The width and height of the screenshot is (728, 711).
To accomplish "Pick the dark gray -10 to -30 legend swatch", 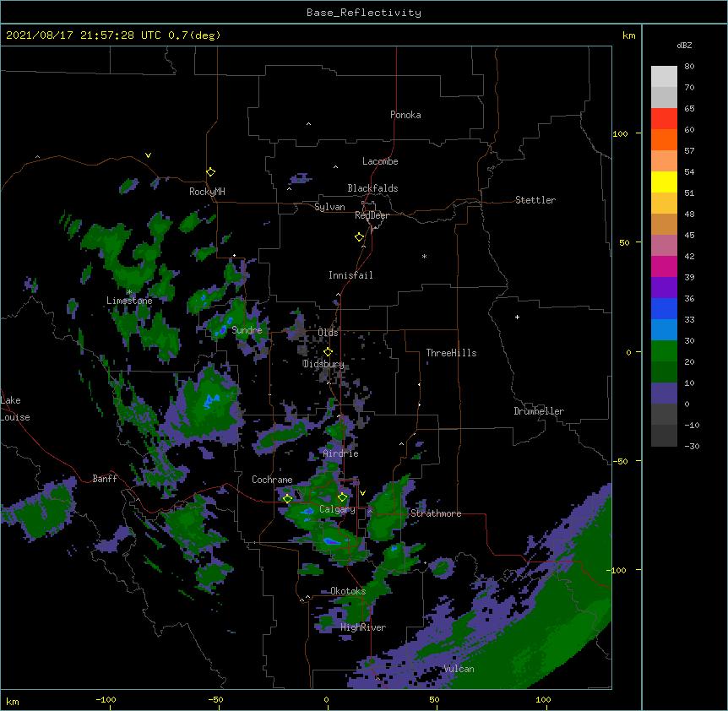I will pyautogui.click(x=664, y=436).
